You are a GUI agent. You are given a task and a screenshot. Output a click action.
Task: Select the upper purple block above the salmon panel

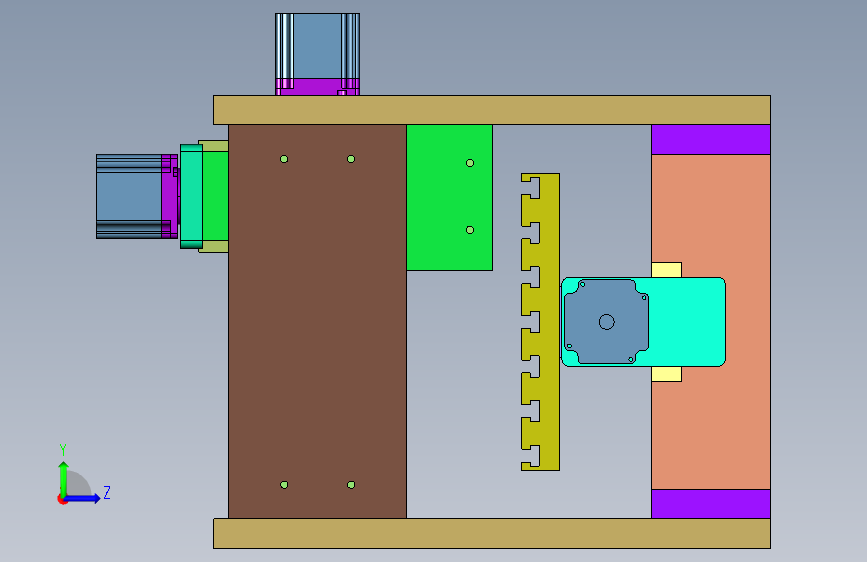(711, 139)
